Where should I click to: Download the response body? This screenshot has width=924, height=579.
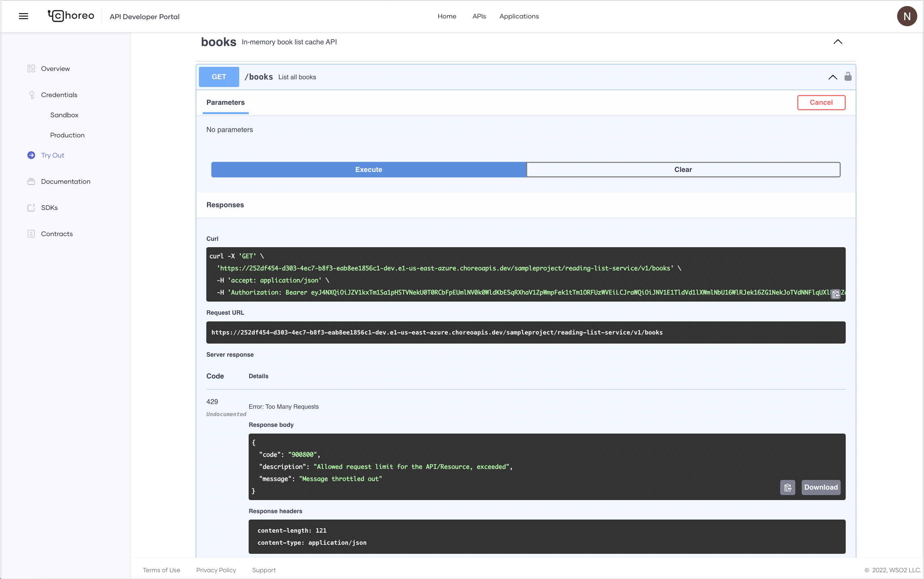(821, 487)
